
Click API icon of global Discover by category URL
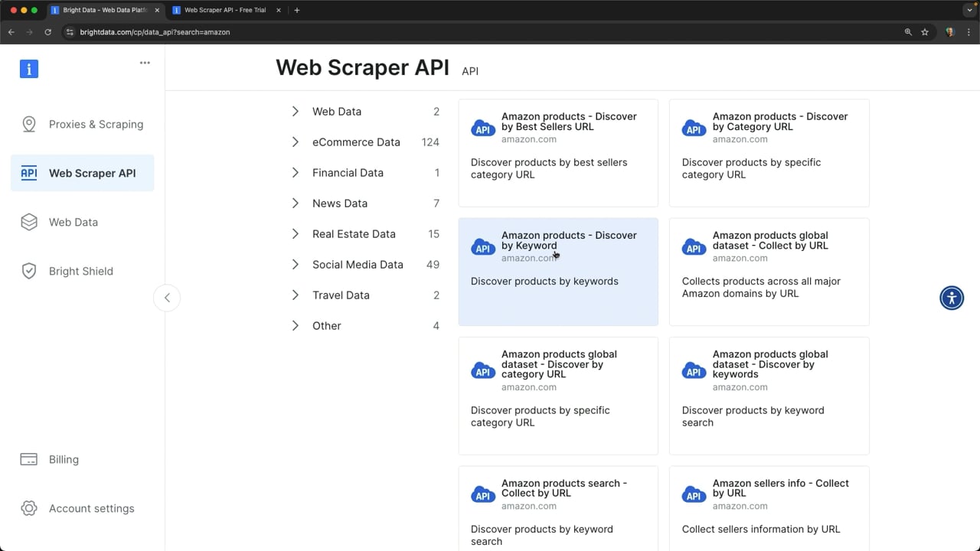click(483, 370)
